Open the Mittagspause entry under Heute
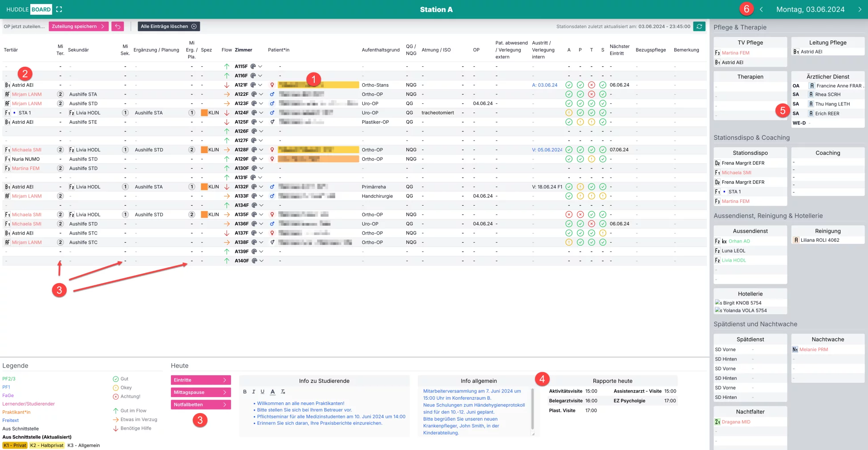This screenshot has width=868, height=450. (200, 392)
